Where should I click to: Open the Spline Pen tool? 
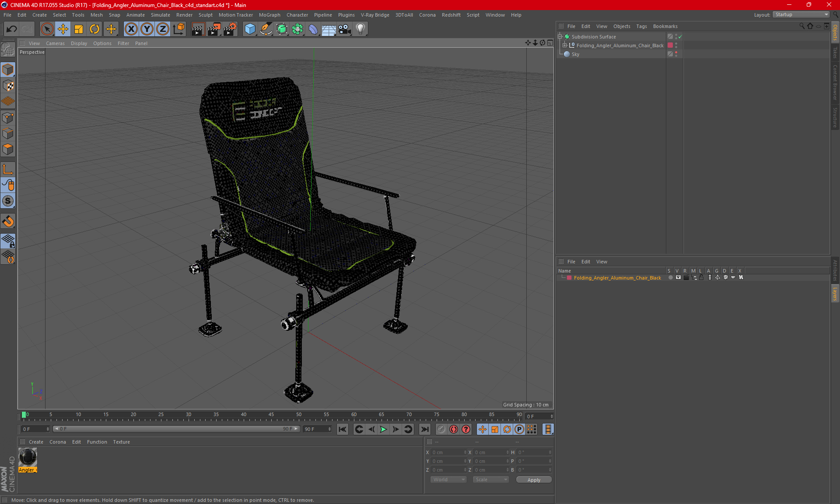[266, 29]
